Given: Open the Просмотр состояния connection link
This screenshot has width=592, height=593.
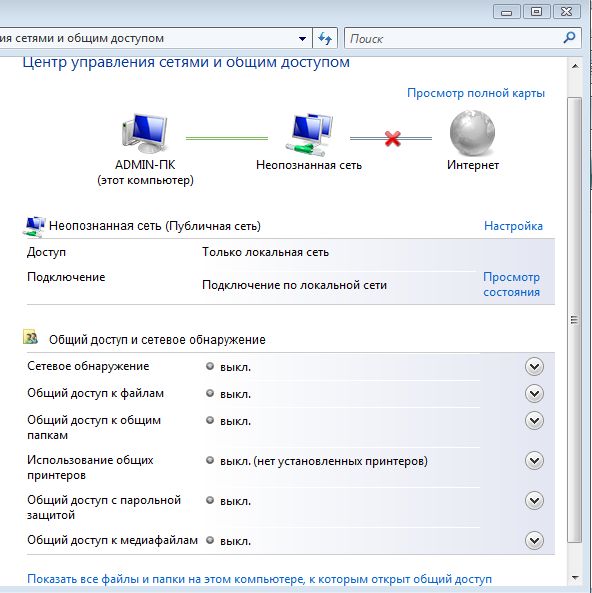Looking at the screenshot, I should [511, 284].
